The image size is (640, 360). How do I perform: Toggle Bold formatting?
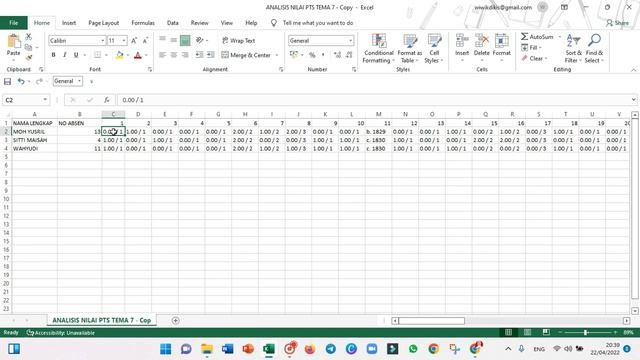pos(53,55)
